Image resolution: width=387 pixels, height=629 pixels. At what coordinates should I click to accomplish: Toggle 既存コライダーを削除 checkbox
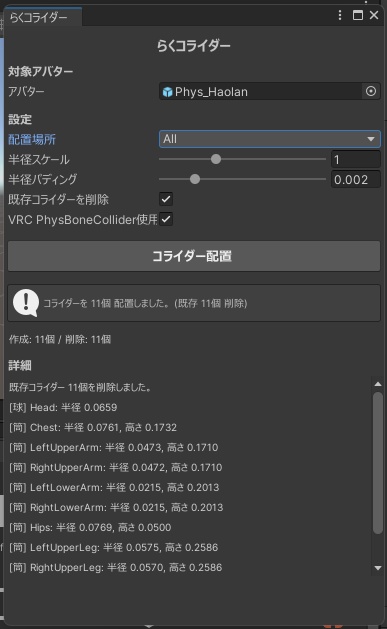coord(166,199)
